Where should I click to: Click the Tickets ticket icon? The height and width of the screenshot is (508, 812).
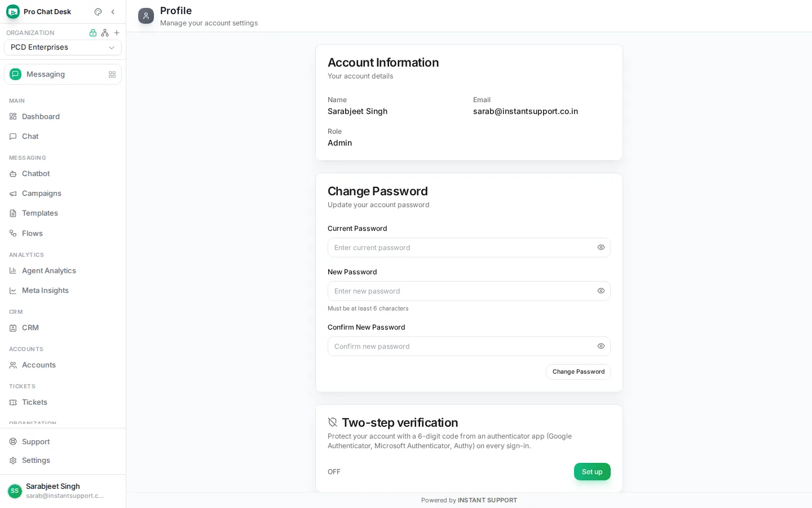coord(13,402)
